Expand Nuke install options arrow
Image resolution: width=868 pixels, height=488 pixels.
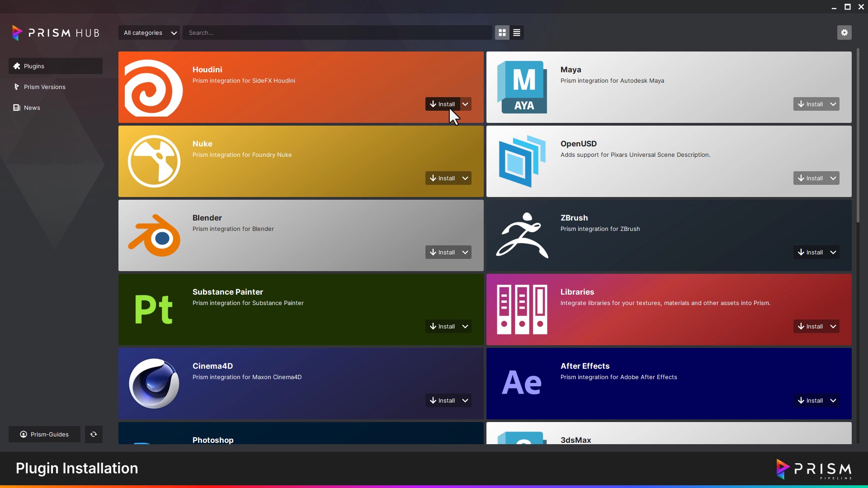click(x=466, y=178)
